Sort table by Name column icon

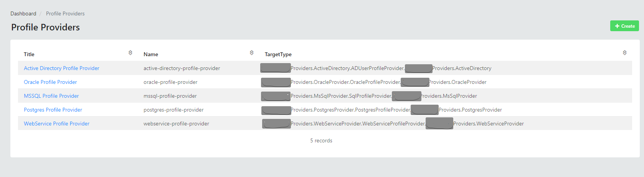252,53
